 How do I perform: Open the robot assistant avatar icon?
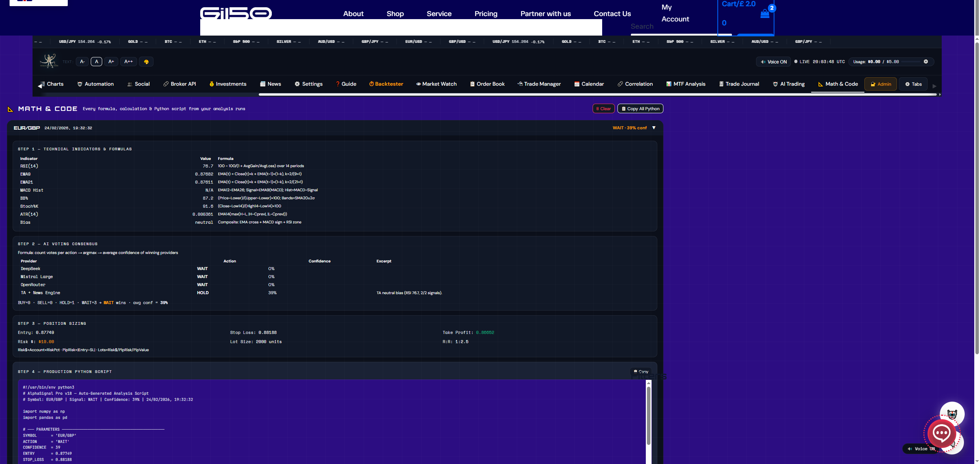click(x=952, y=414)
